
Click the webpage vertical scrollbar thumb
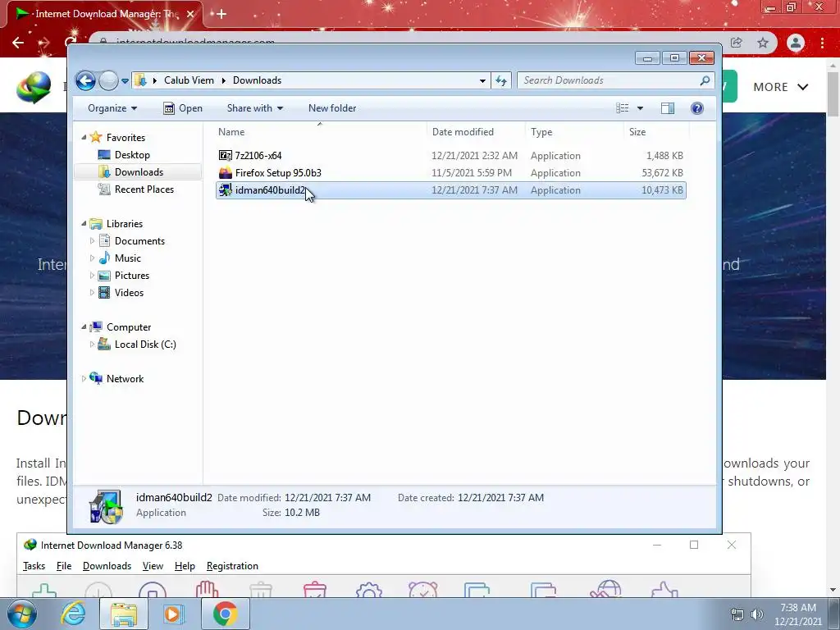click(833, 94)
